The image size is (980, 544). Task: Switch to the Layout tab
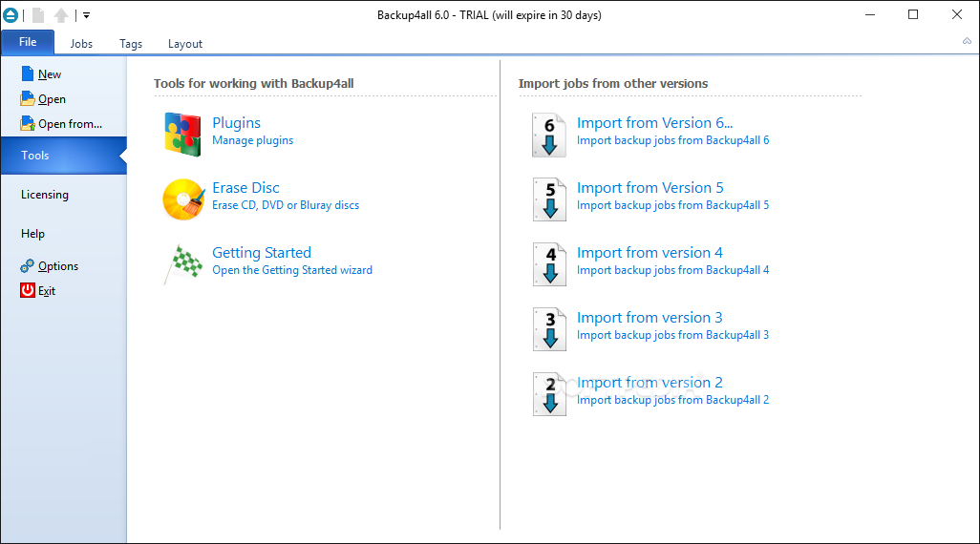click(185, 44)
